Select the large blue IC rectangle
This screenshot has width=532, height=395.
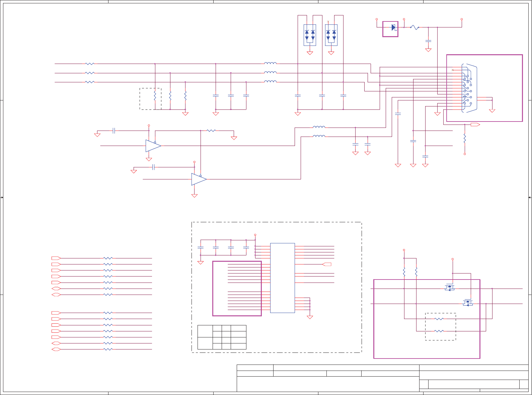283,278
